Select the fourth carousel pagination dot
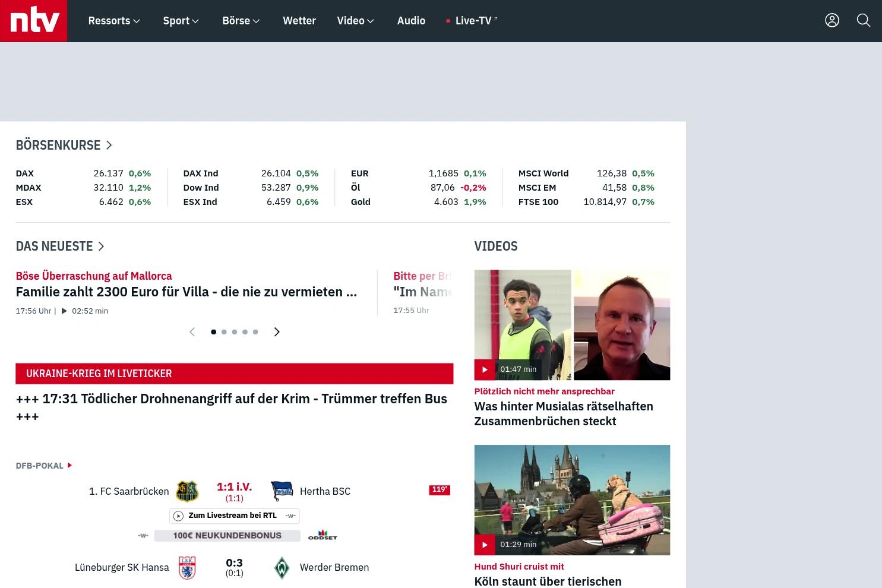Image resolution: width=882 pixels, height=588 pixels. click(x=245, y=332)
